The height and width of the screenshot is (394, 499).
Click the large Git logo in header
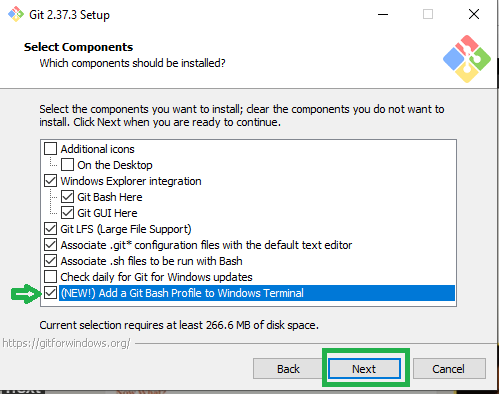(467, 59)
